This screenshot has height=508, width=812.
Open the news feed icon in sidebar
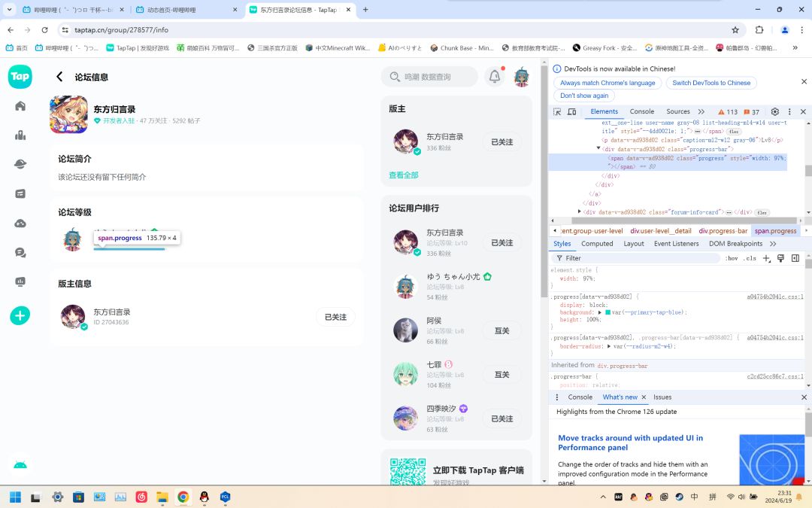tap(20, 194)
